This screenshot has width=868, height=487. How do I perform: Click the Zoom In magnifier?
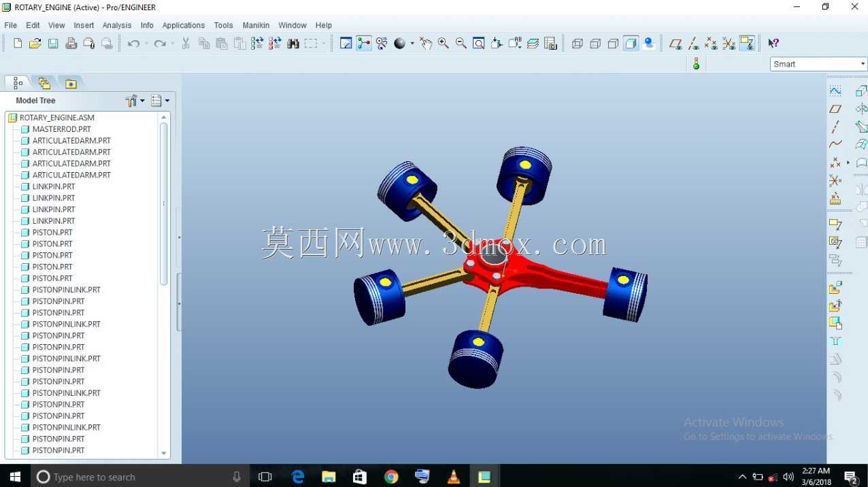click(x=444, y=44)
